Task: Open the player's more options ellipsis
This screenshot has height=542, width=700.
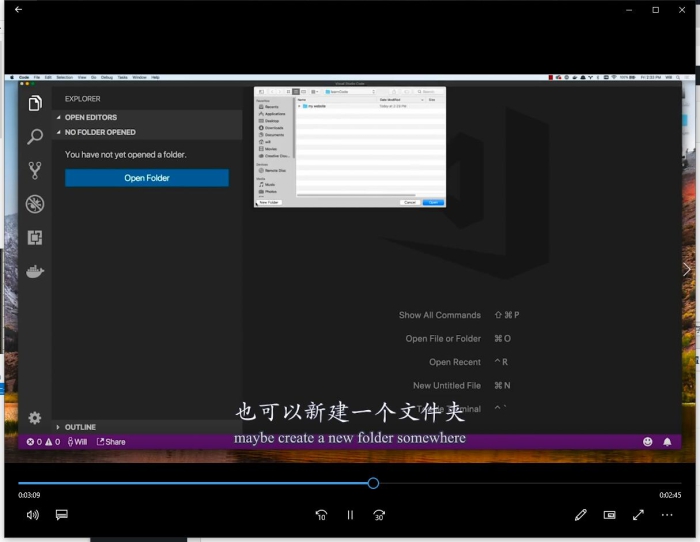Action: [x=667, y=515]
